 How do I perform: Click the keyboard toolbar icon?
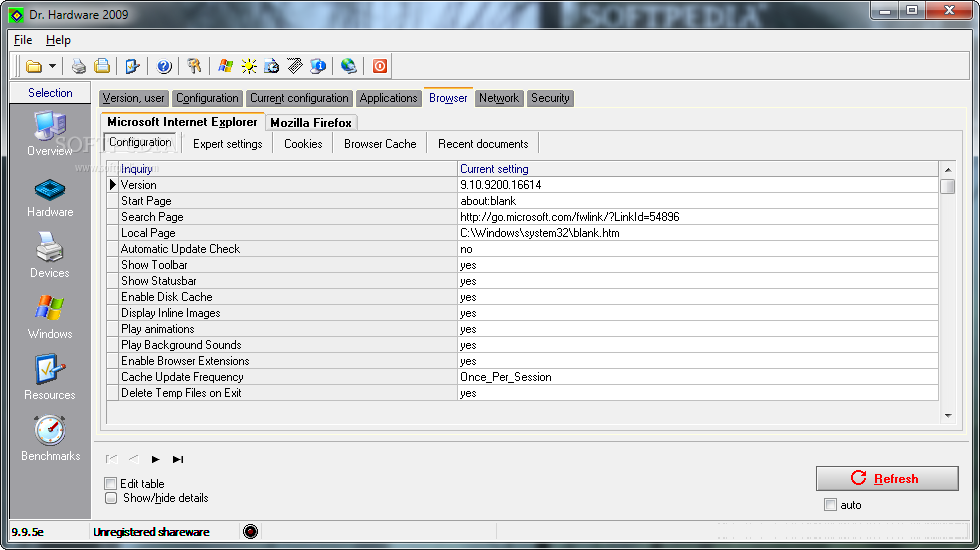[295, 66]
